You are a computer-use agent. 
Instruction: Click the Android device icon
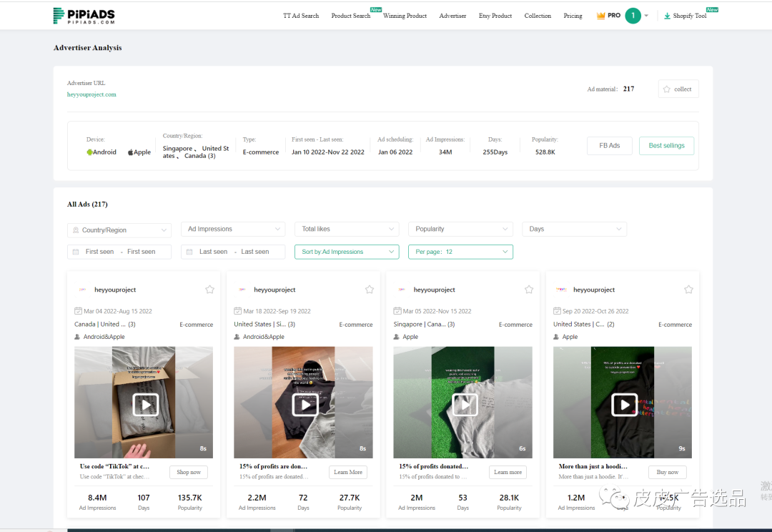point(89,152)
